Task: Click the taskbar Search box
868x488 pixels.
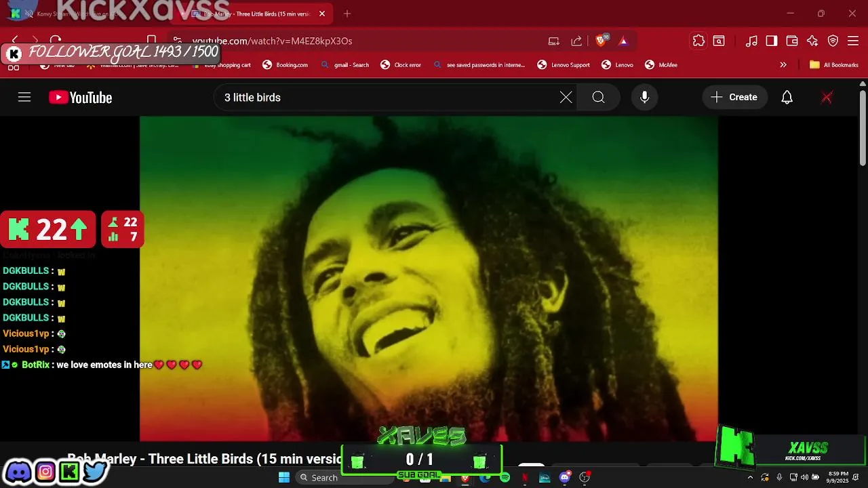Action: (x=344, y=478)
